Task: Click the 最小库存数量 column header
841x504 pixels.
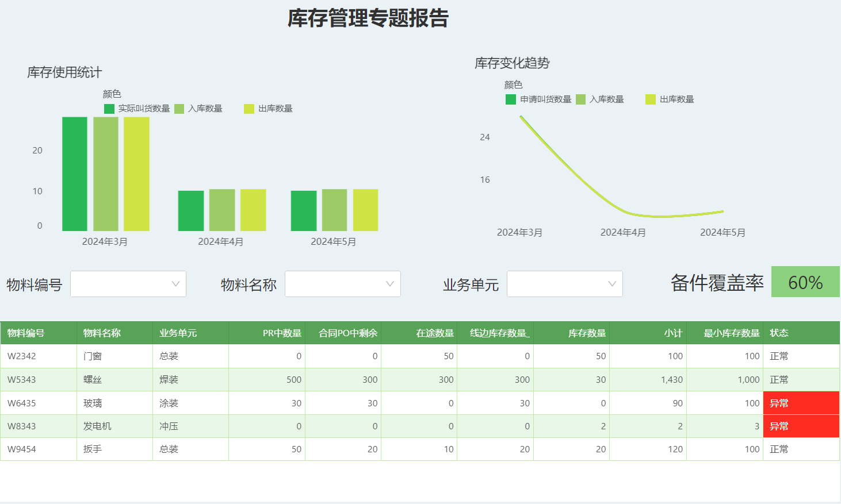Action: click(725, 333)
